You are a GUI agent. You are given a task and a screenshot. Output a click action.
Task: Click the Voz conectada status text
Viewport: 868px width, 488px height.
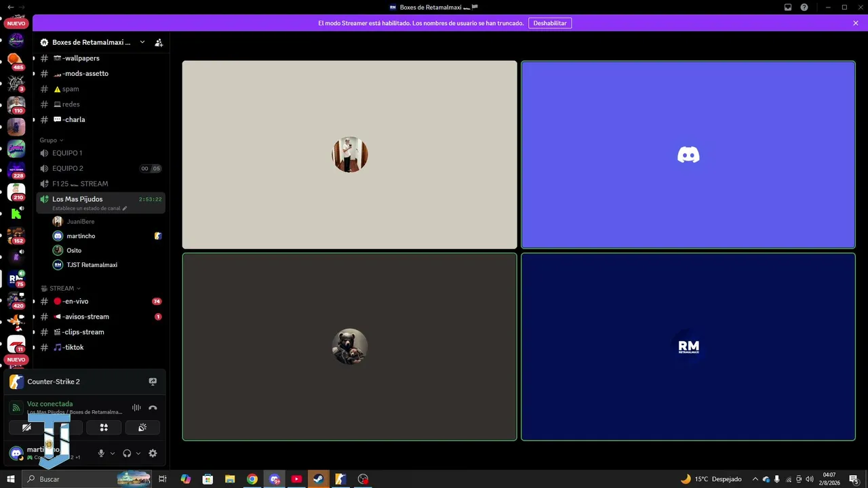pyautogui.click(x=50, y=404)
